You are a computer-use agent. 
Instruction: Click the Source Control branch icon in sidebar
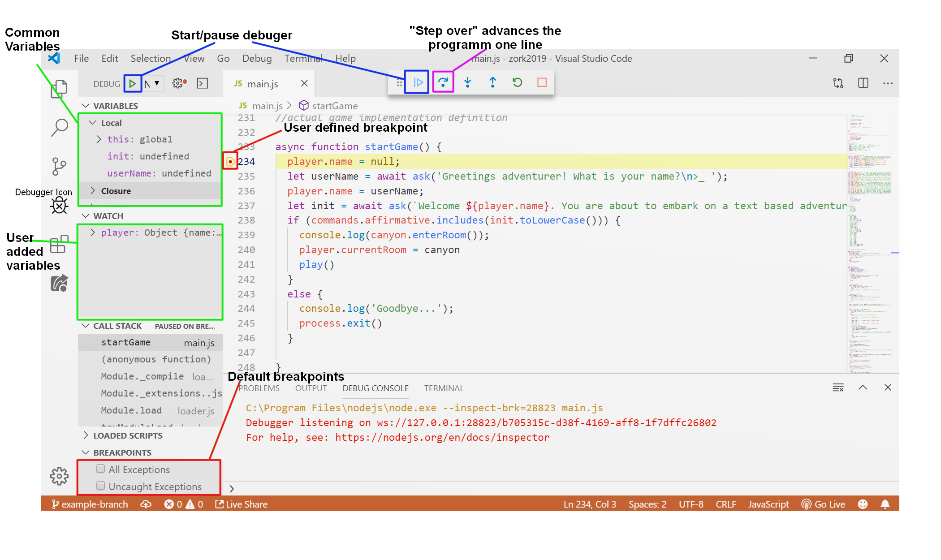click(59, 165)
